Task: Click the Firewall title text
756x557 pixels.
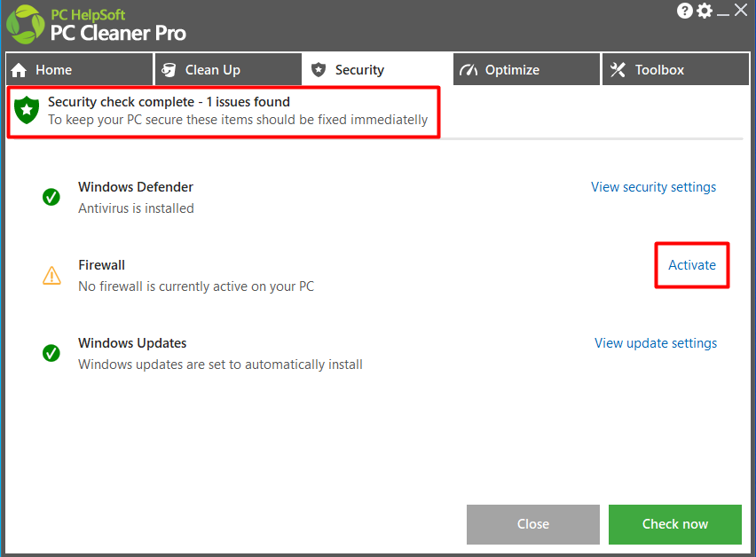Action: (x=101, y=265)
